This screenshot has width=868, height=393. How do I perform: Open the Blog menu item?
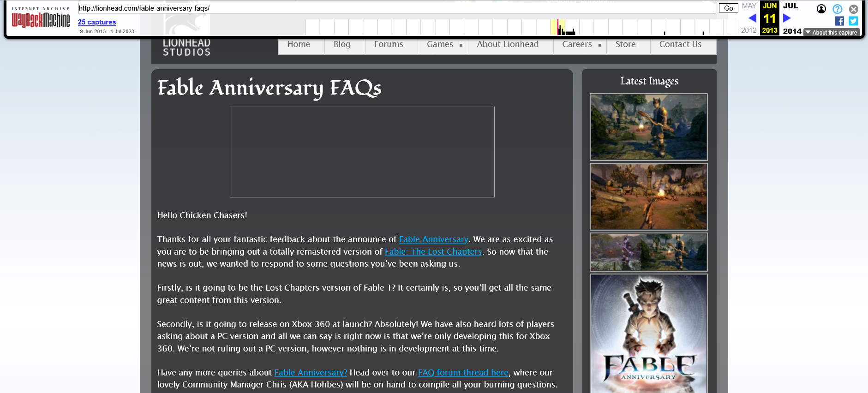tap(342, 44)
